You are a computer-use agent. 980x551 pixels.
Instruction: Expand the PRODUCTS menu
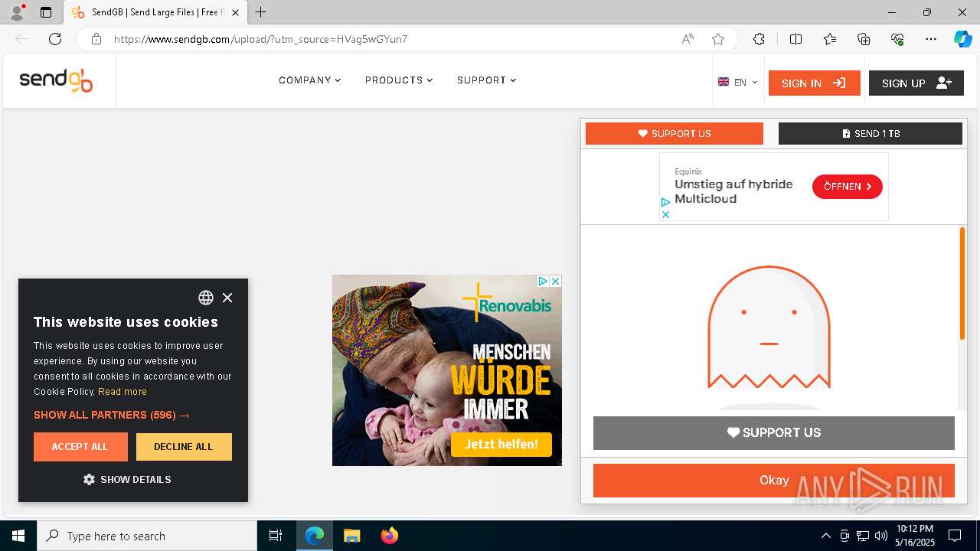click(x=399, y=80)
